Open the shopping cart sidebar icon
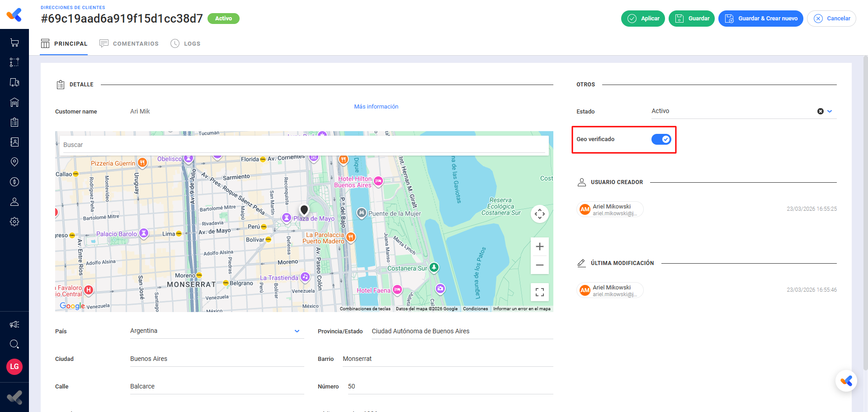This screenshot has height=412, width=868. [14, 43]
